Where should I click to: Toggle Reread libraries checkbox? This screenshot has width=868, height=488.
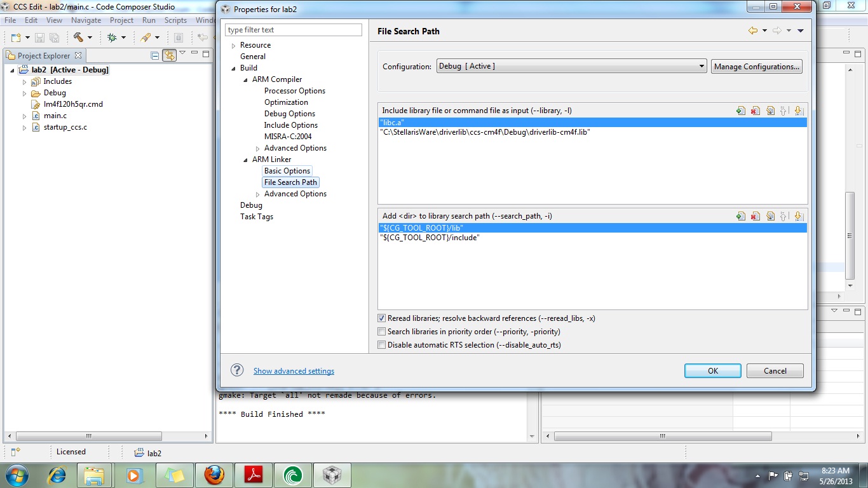click(381, 318)
